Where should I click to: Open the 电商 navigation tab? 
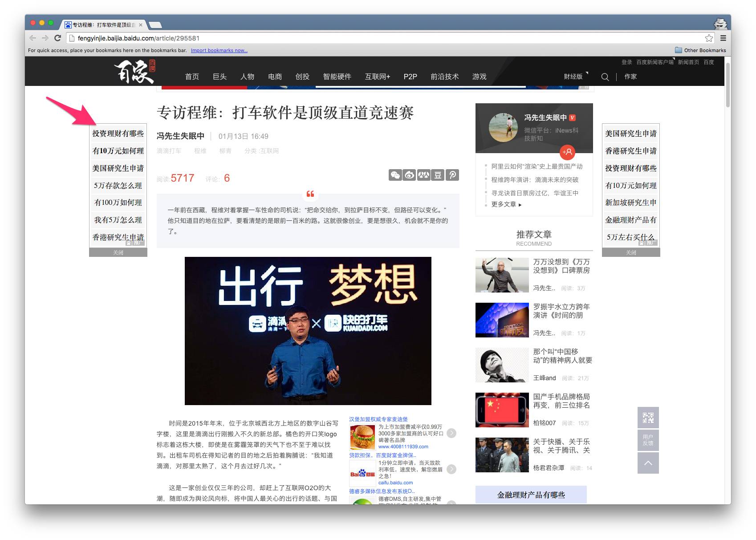click(275, 77)
